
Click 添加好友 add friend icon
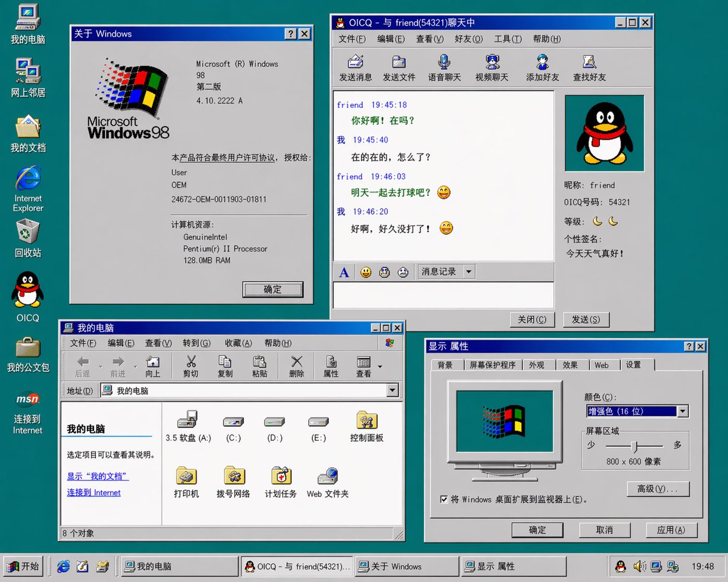point(542,68)
